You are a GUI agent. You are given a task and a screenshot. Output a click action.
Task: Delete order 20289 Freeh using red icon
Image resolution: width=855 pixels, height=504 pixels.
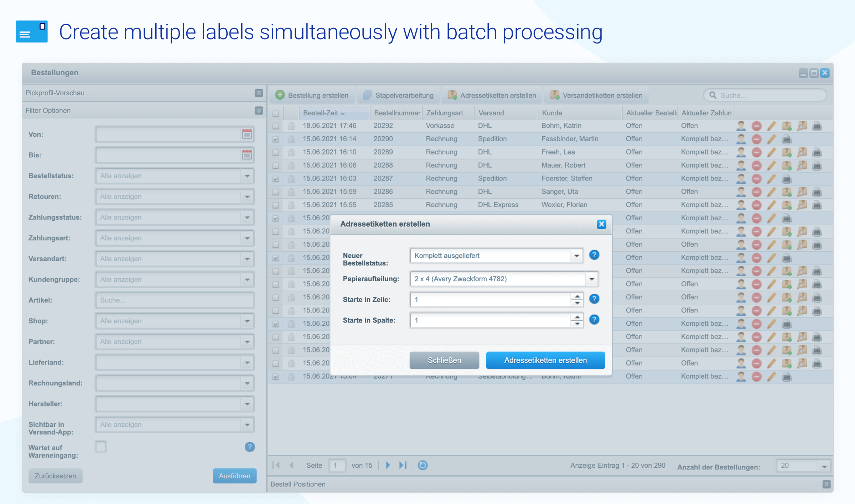pyautogui.click(x=756, y=152)
